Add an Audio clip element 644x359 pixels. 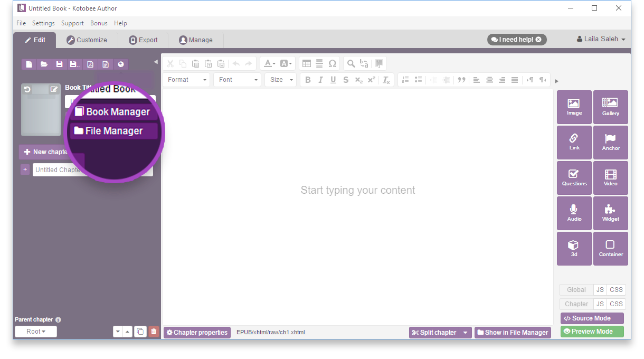point(574,213)
